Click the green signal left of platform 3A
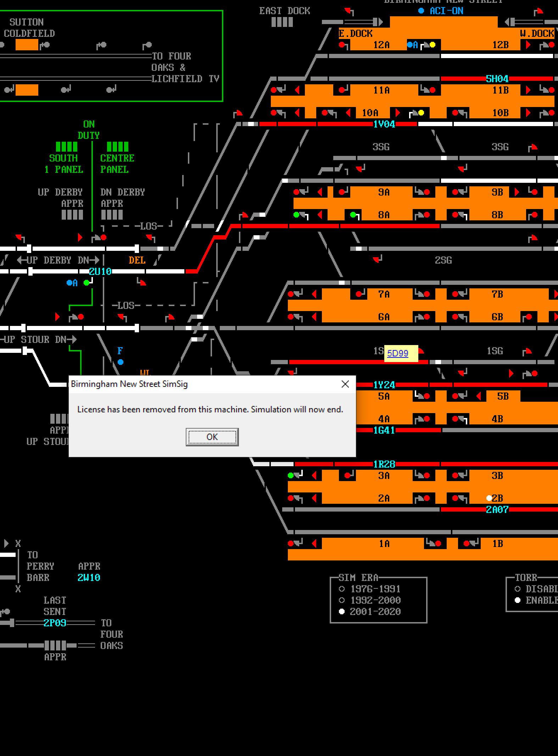Screen dimensions: 558x756 291,475
